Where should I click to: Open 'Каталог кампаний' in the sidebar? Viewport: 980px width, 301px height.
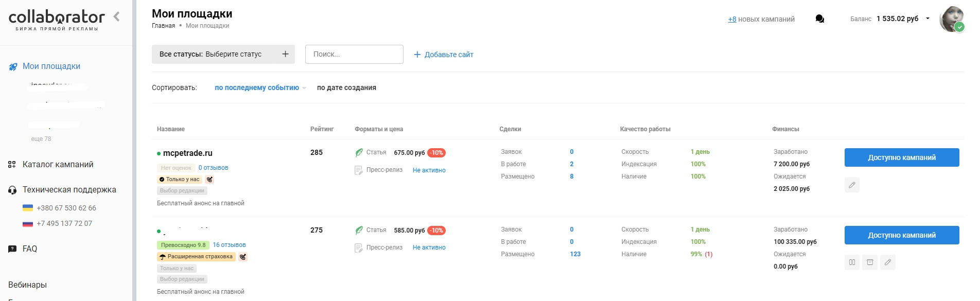(58, 165)
